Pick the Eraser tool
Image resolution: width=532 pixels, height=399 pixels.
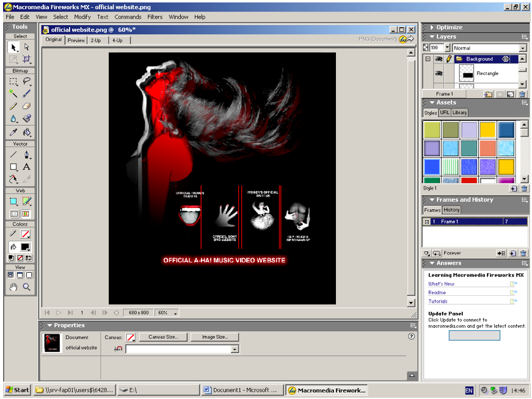coord(26,106)
